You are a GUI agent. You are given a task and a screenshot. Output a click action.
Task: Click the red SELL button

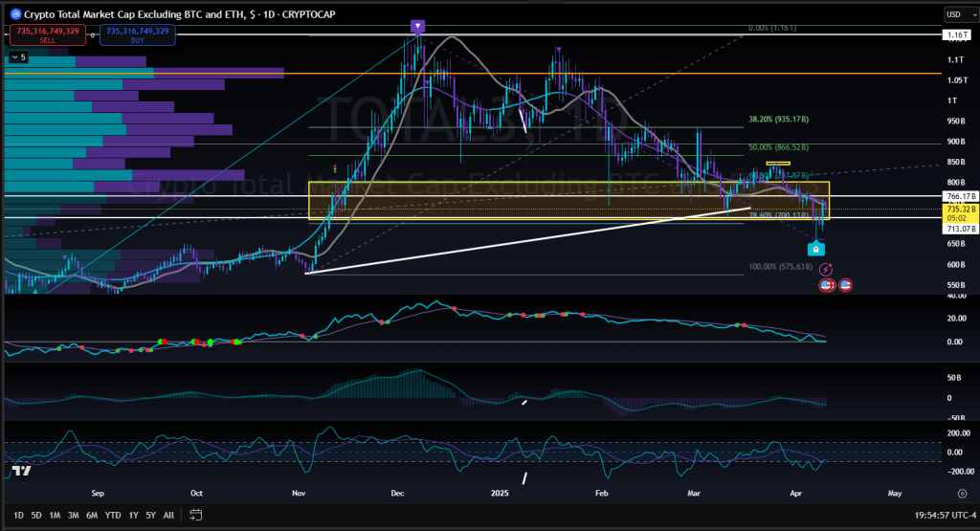click(48, 34)
